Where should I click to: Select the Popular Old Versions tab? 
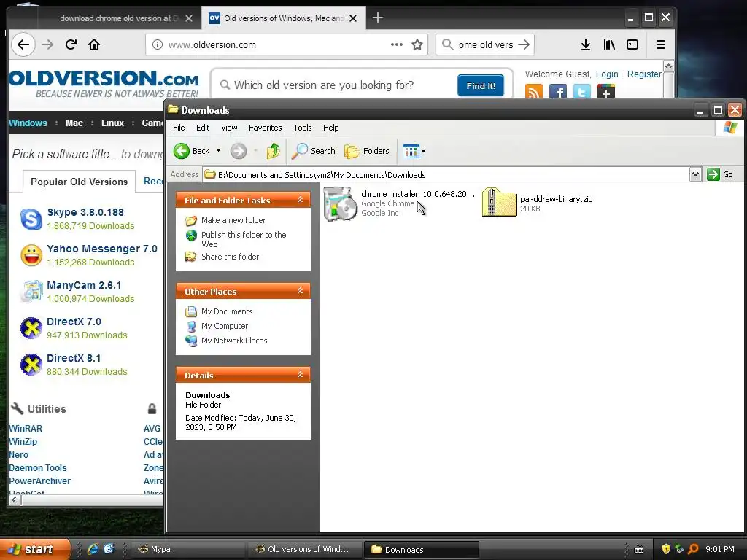[x=79, y=182]
